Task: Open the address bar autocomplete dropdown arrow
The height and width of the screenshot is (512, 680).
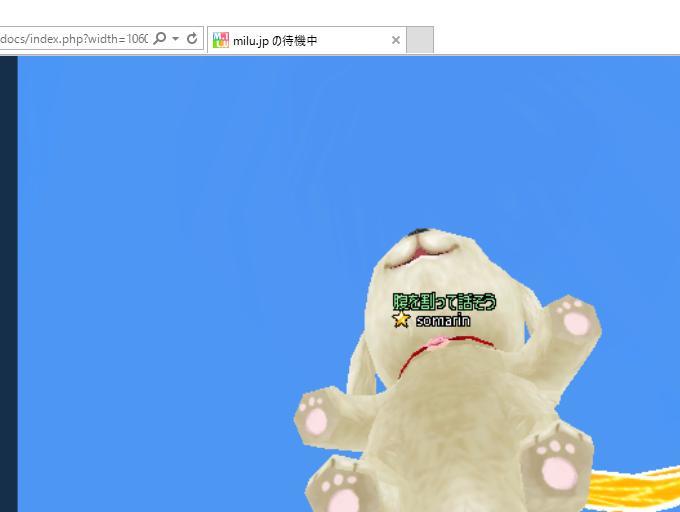Action: 176,39
